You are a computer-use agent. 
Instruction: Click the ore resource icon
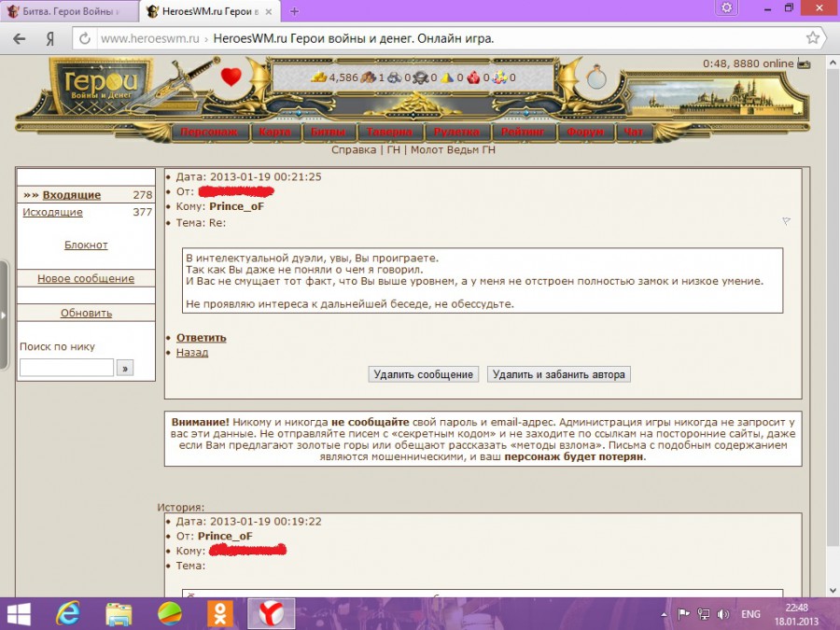(x=394, y=77)
